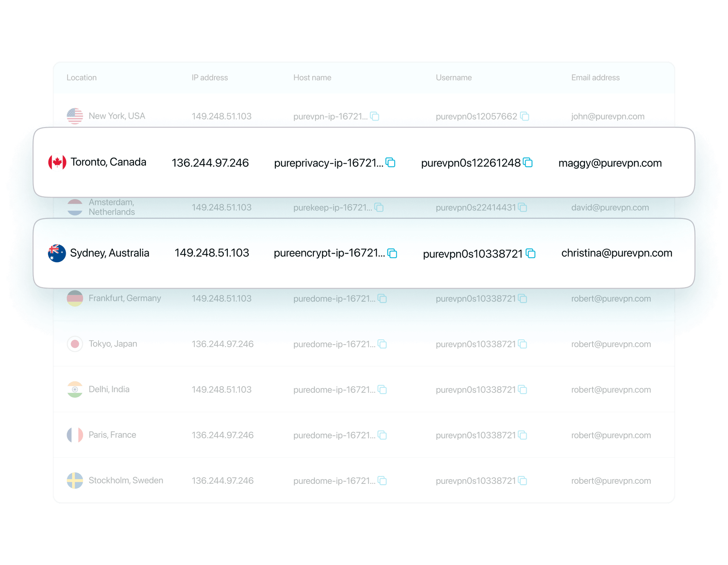The height and width of the screenshot is (565, 728).
Task: Copy username in Paris, France row
Action: tap(523, 435)
